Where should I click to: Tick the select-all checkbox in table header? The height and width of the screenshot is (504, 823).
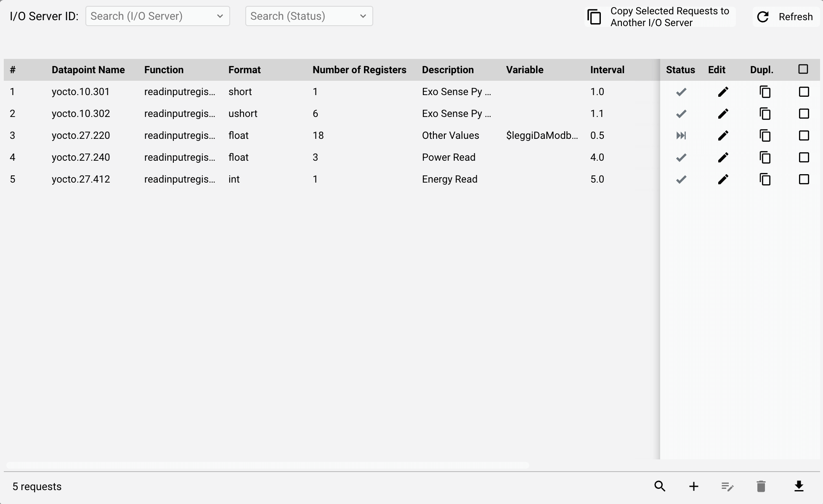(x=803, y=69)
